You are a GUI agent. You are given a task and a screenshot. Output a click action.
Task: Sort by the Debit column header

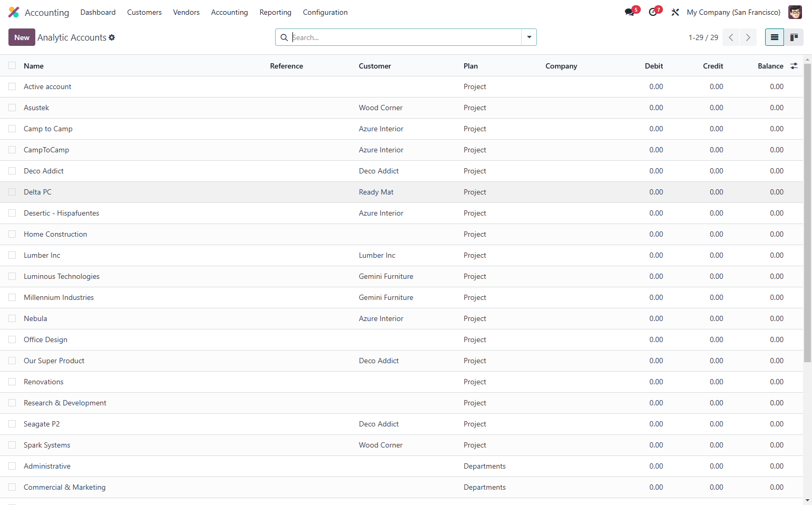coord(654,66)
